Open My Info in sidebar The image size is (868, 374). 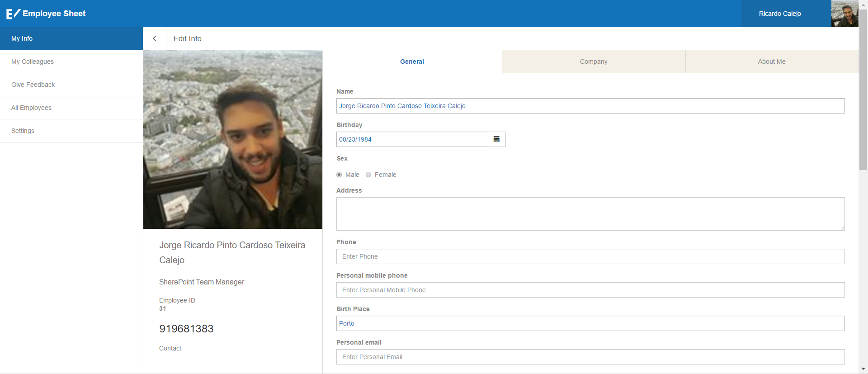pos(71,38)
